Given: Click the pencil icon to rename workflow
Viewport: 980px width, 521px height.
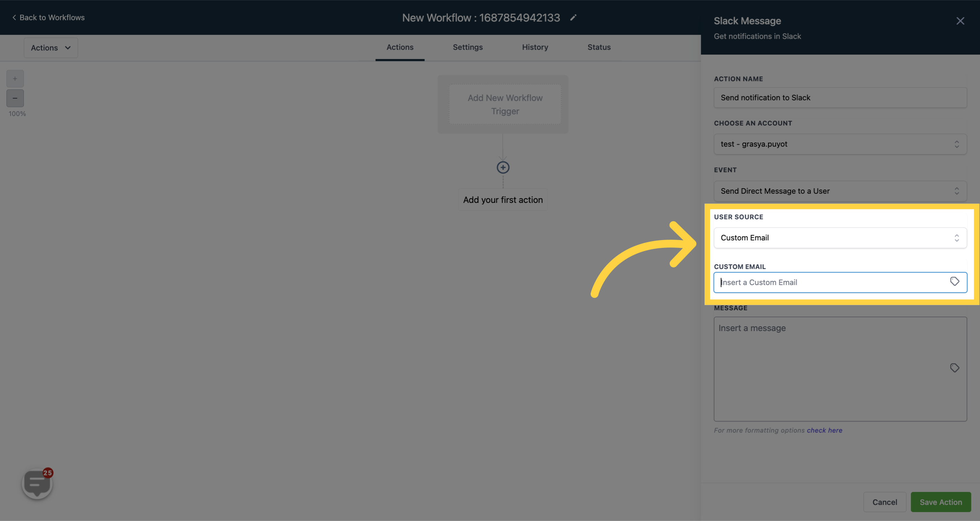Looking at the screenshot, I should coord(573,17).
